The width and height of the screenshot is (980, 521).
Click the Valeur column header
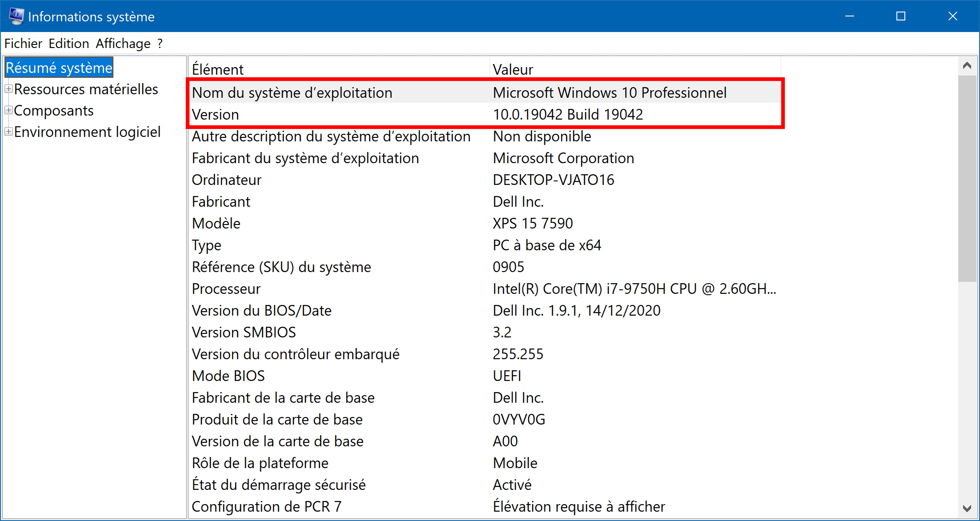point(635,69)
